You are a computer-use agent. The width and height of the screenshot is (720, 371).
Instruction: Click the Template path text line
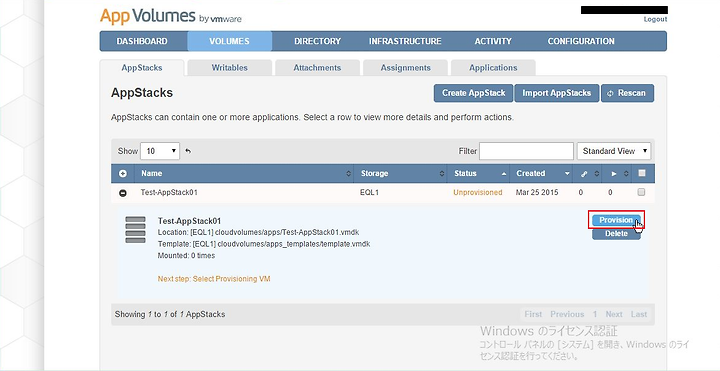pyautogui.click(x=264, y=244)
